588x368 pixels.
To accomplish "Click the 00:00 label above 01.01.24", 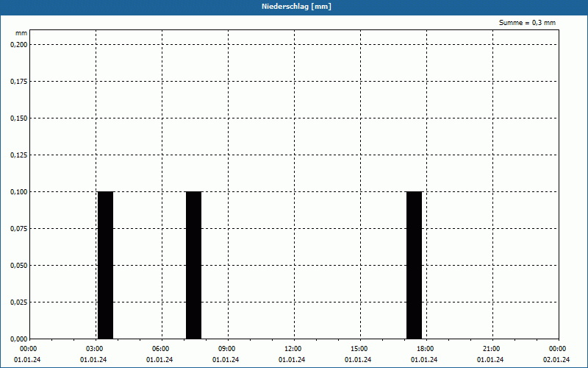I will tap(28, 349).
